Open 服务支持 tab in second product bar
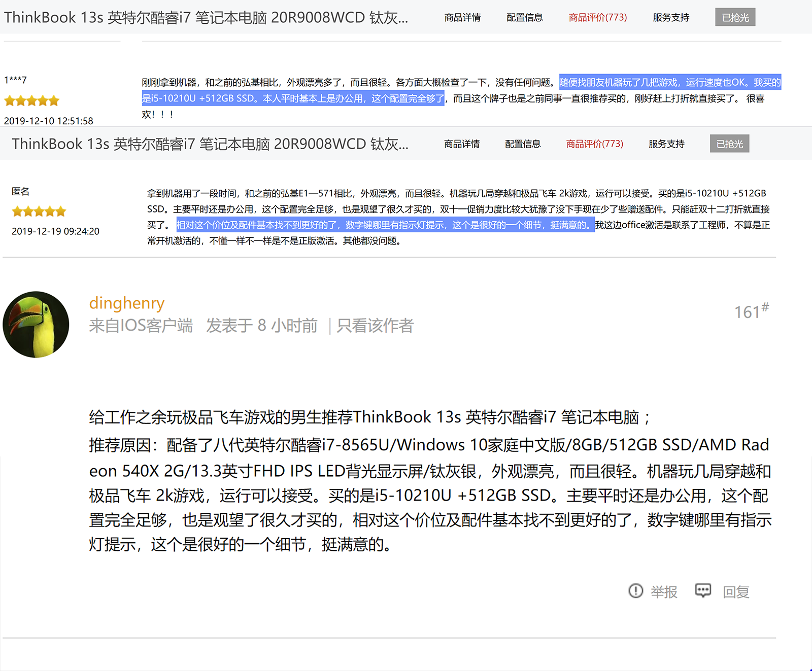Image resolution: width=812 pixels, height=671 pixels. tap(666, 144)
